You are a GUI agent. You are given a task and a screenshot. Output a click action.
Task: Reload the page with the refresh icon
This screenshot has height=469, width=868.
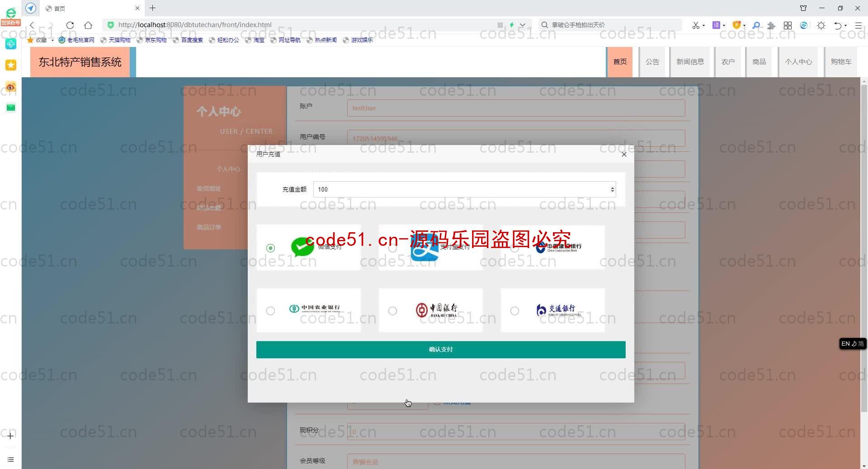pyautogui.click(x=70, y=25)
